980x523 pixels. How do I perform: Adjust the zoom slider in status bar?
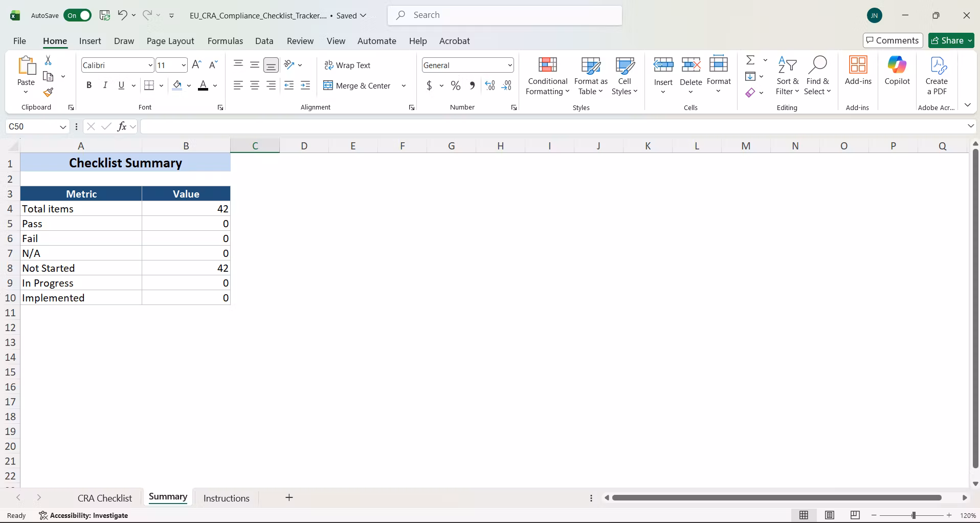coord(914,515)
